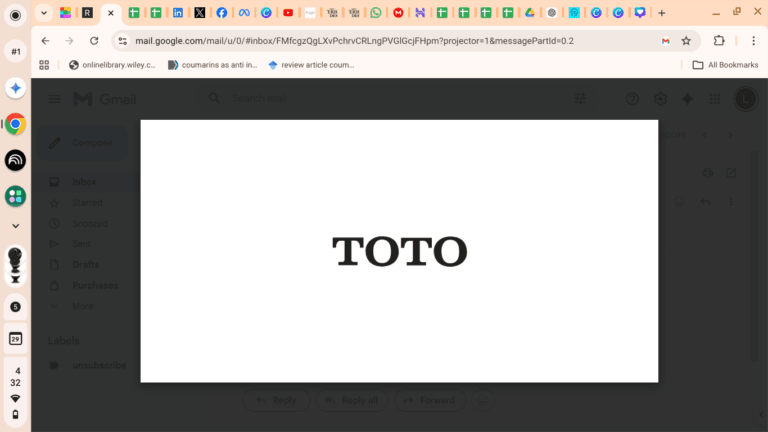The image size is (768, 432).
Task: Expand the More section in Gmail sidebar
Action: click(x=82, y=306)
